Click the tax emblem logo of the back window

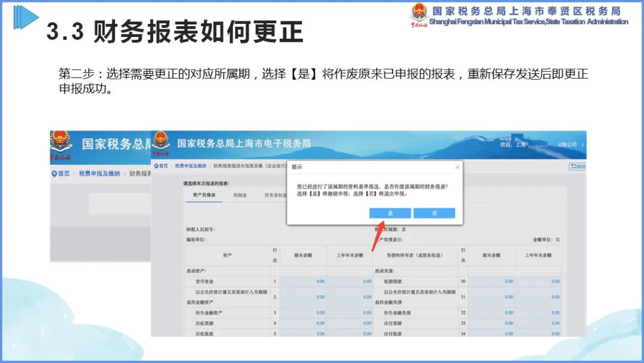tap(61, 145)
